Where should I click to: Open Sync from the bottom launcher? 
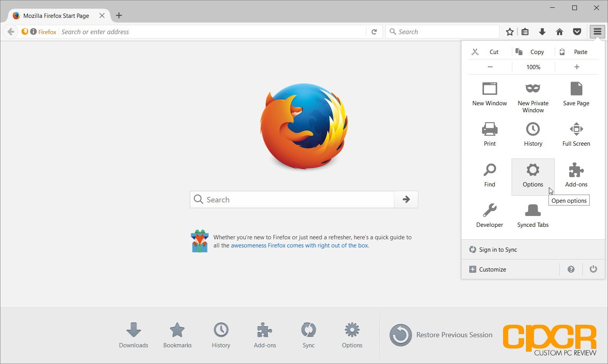(308, 335)
